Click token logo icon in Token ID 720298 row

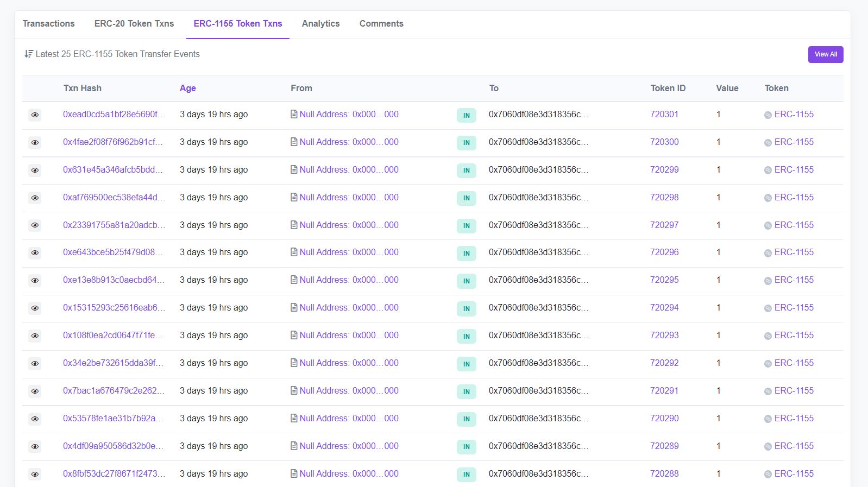point(768,198)
